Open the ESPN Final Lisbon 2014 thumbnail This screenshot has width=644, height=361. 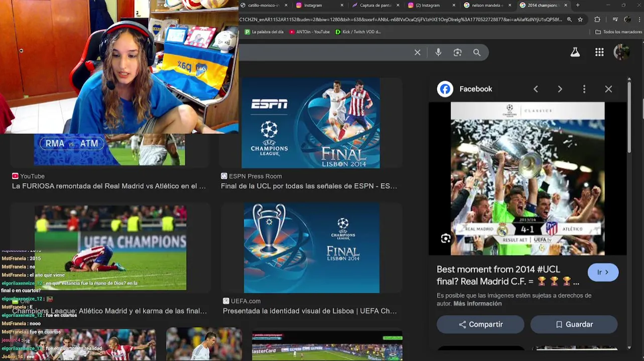point(311,123)
